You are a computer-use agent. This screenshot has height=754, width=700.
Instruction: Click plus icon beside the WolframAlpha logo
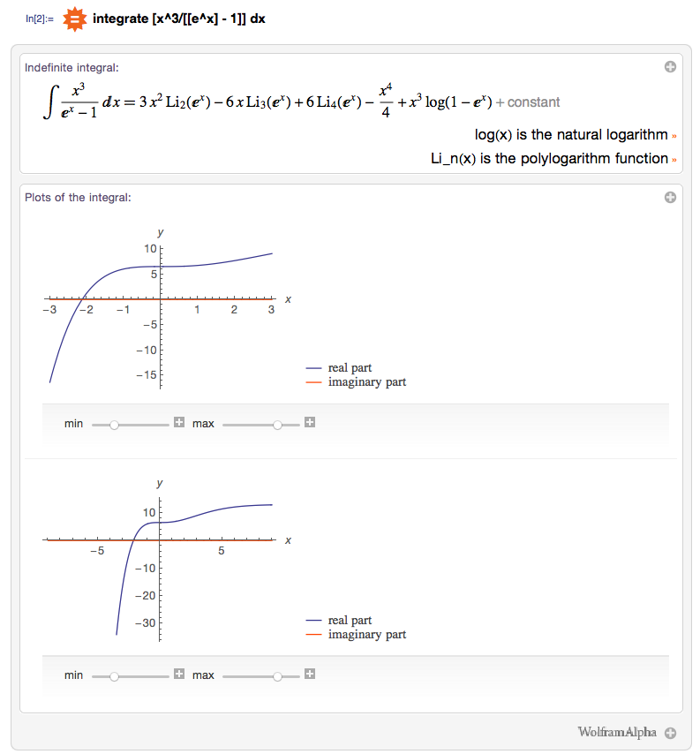click(x=670, y=733)
